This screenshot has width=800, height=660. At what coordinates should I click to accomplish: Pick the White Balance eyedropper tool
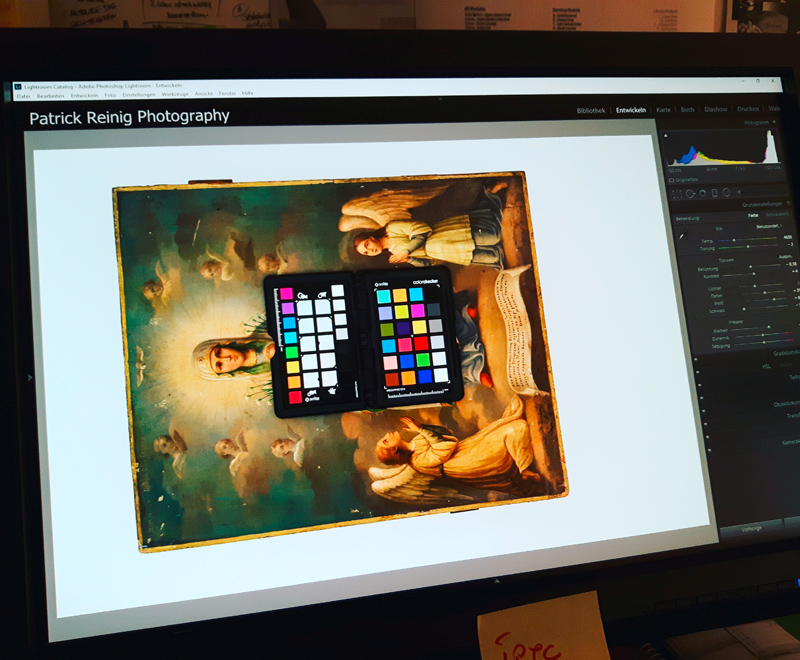(682, 235)
